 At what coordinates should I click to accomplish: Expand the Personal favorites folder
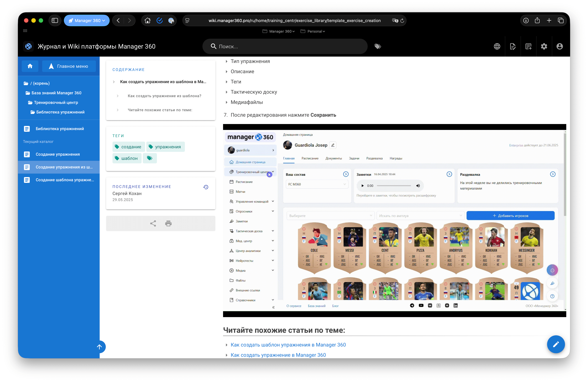tap(313, 31)
